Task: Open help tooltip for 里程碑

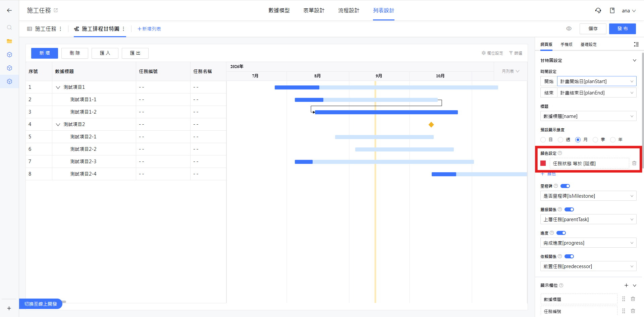Action: pyautogui.click(x=556, y=186)
